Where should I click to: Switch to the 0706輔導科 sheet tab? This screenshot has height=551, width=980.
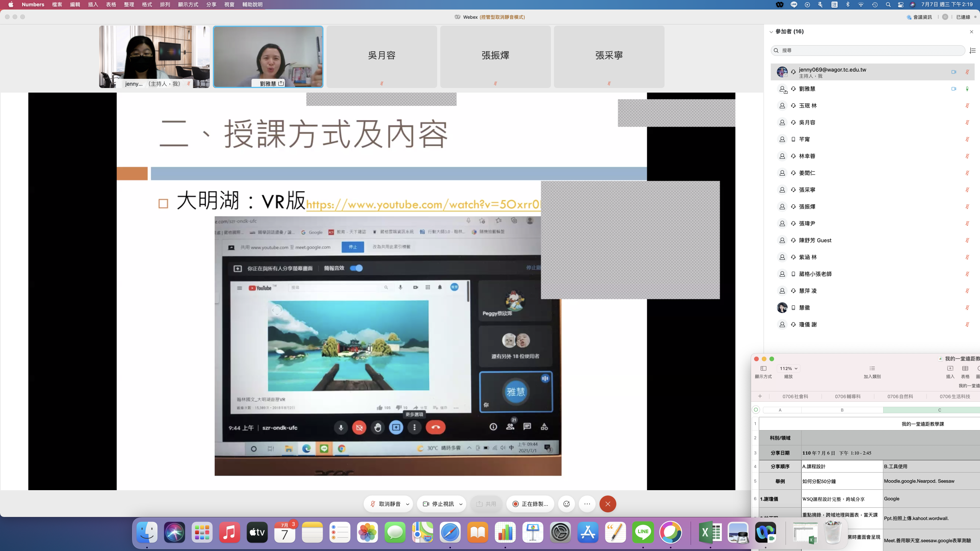pyautogui.click(x=848, y=396)
